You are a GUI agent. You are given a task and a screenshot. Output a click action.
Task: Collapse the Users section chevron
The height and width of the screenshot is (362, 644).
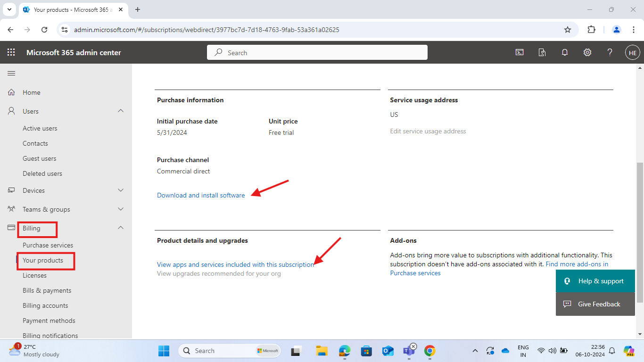[x=121, y=111]
